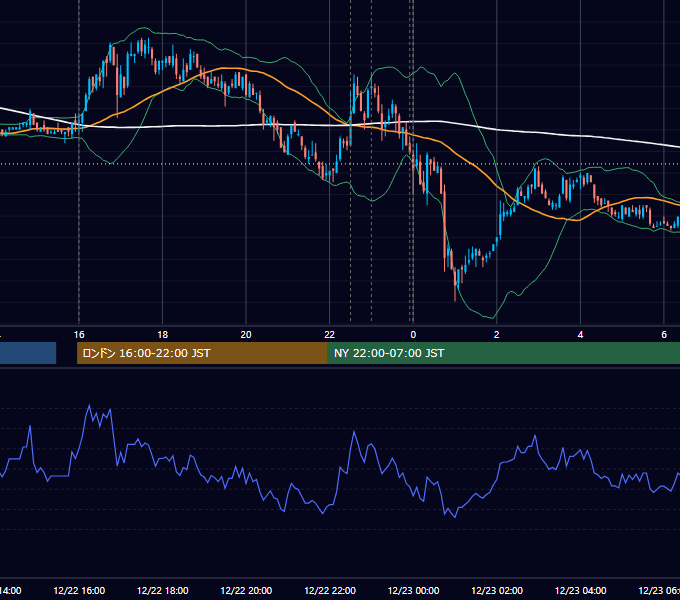Click the 20 hour label on price chart axis

pyautogui.click(x=246, y=335)
